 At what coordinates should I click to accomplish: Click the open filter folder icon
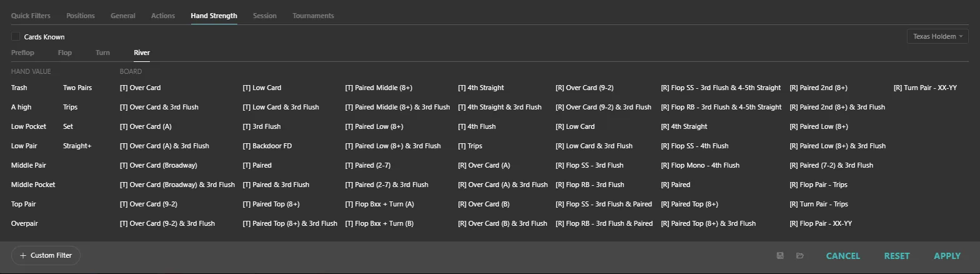[x=799, y=256]
